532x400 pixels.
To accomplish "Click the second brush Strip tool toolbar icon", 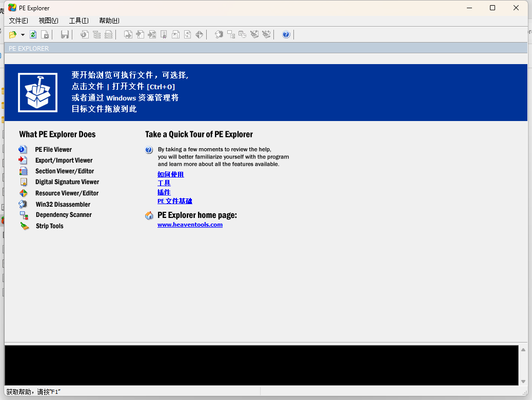I will click(x=266, y=34).
